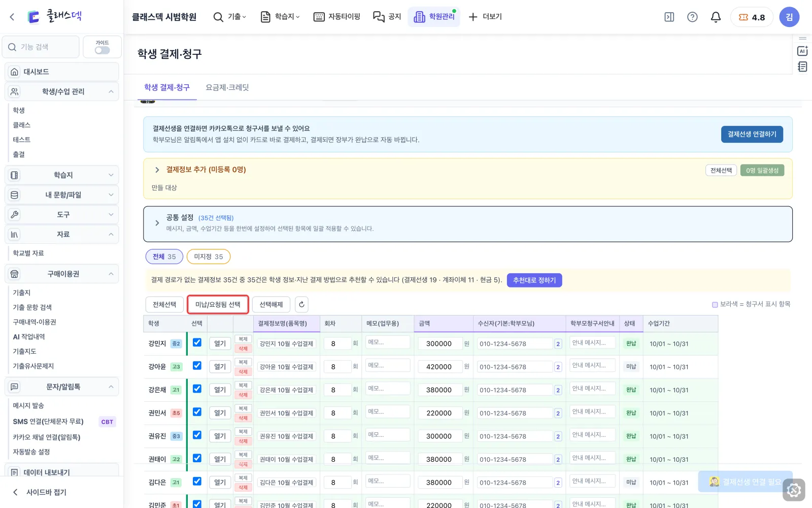Open the 학습지 dropdown in top bar

[280, 17]
